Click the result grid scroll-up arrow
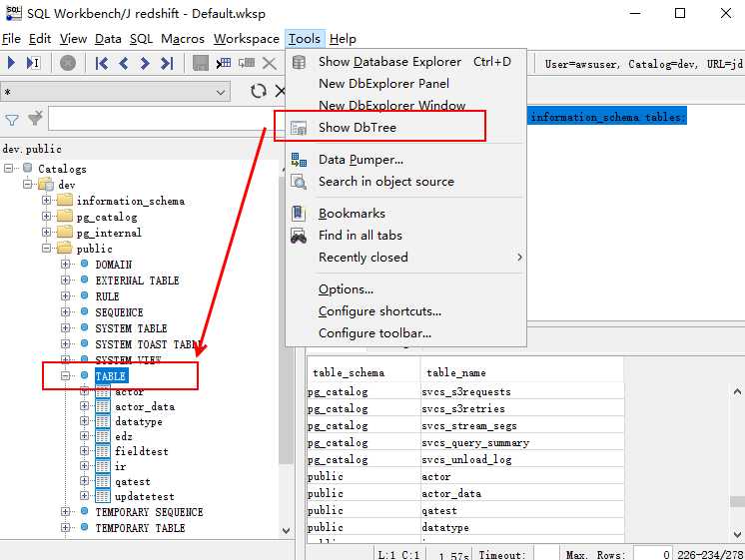Viewport: 745px width, 560px height. click(x=737, y=392)
